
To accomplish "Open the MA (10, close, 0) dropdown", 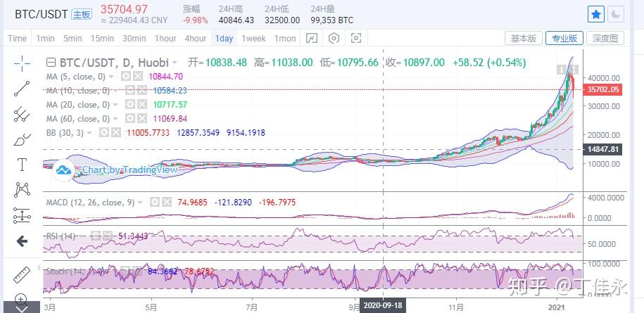I will [115, 90].
